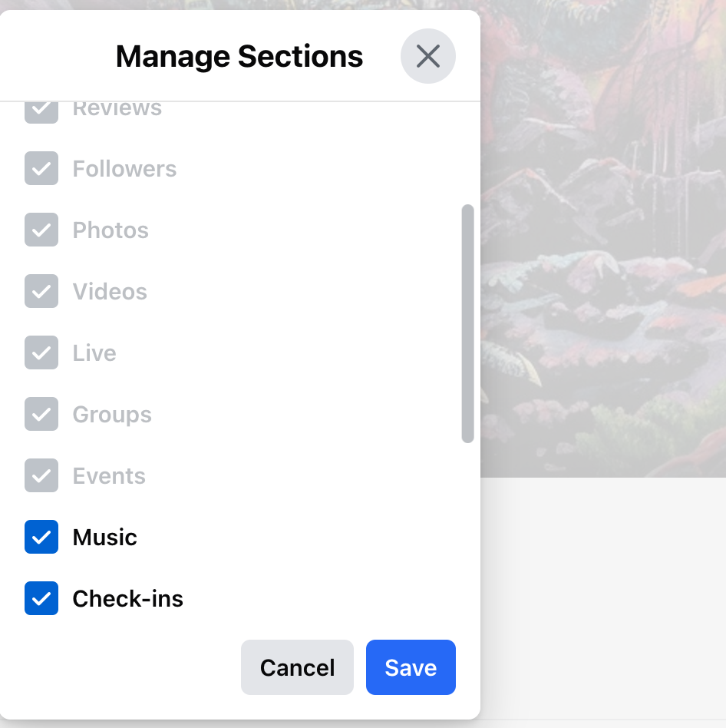Screen dimensions: 726x728
Task: Click the Live section label
Action: tap(94, 352)
